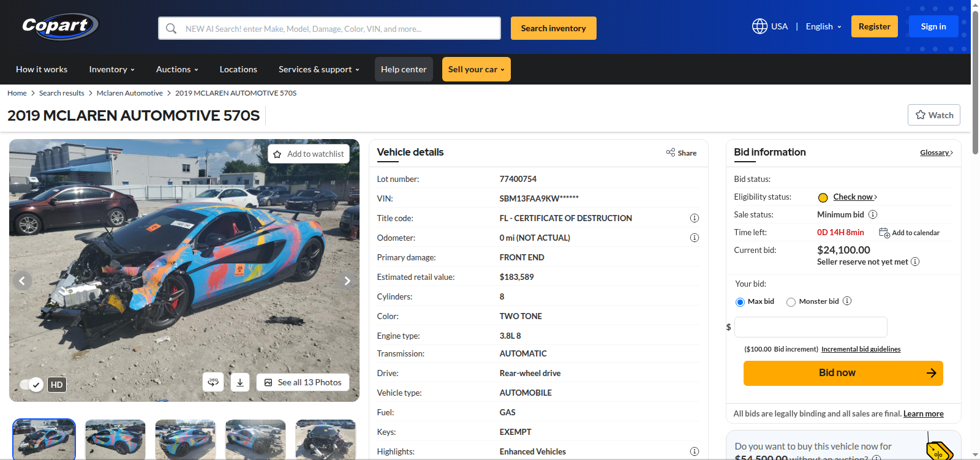Viewport: 980px width, 460px height.
Task: Select Max bid radio button
Action: 740,302
